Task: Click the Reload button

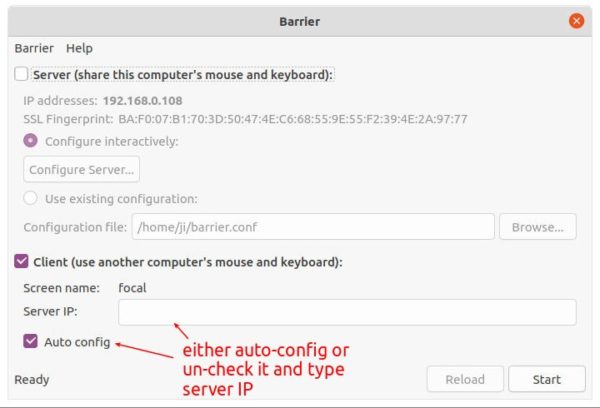Action: click(x=465, y=379)
